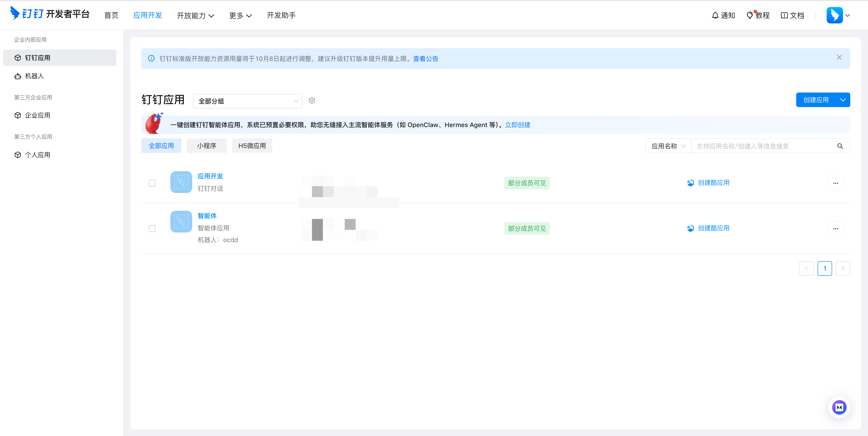Click the 钉钉对话 description text
868x436 pixels.
210,188
